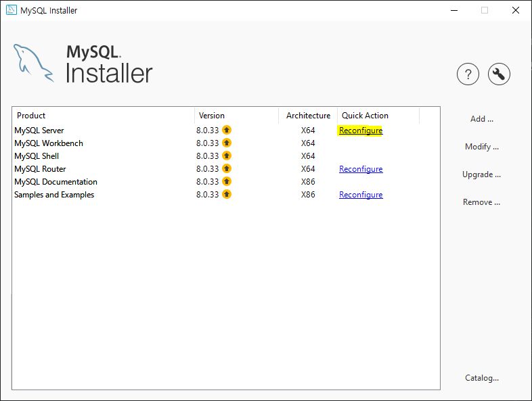This screenshot has width=532, height=401.
Task: Click X86 architecture cell for Samples and Examples
Action: coord(308,195)
